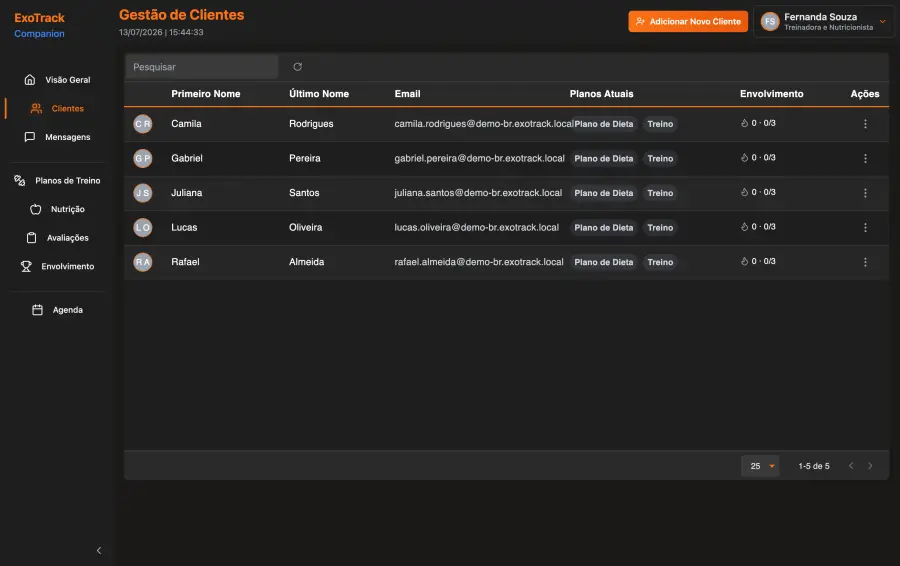Click Juliana Santos avatar icon

143,193
